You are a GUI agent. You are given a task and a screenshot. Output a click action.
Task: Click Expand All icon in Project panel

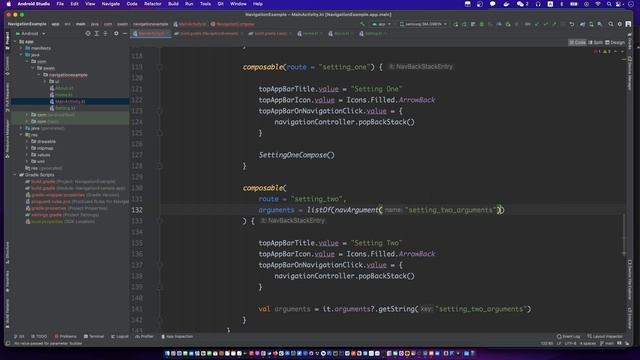(97, 33)
